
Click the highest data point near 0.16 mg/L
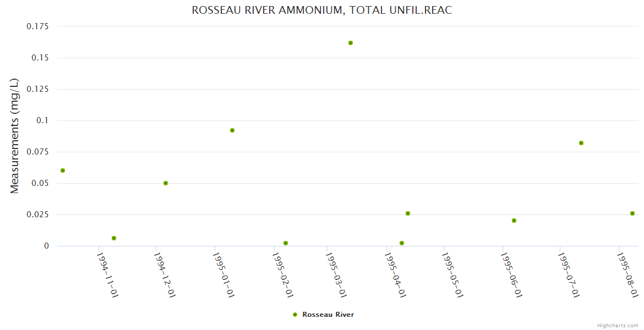[351, 43]
